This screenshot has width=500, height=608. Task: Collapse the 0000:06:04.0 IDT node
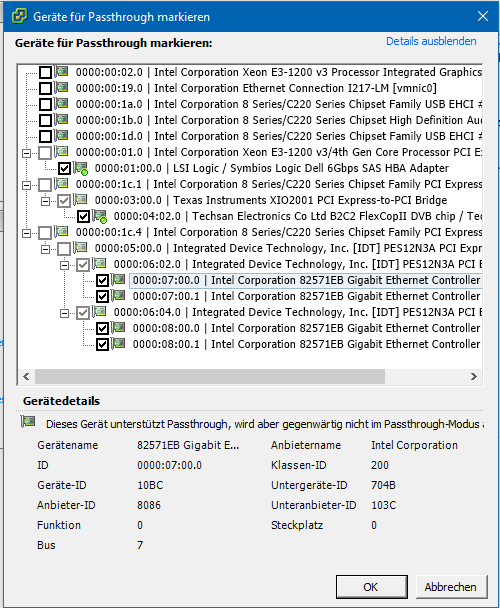[64, 313]
